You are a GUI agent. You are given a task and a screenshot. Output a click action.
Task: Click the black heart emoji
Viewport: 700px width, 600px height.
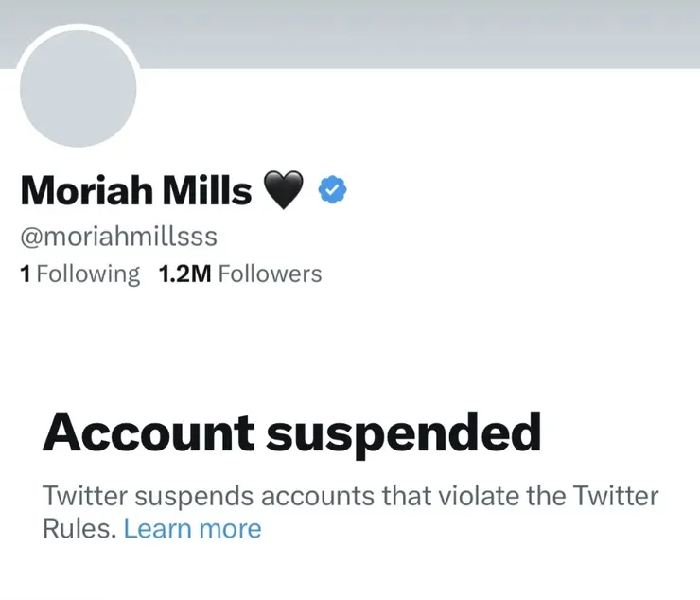282,191
